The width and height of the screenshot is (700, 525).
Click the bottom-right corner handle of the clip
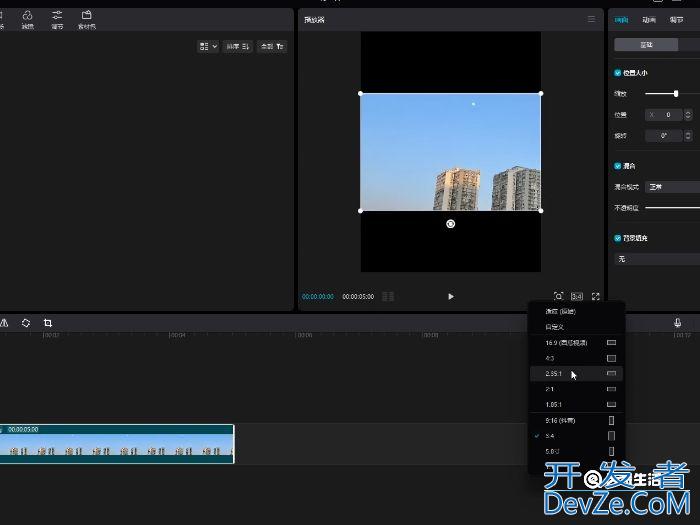tap(541, 211)
